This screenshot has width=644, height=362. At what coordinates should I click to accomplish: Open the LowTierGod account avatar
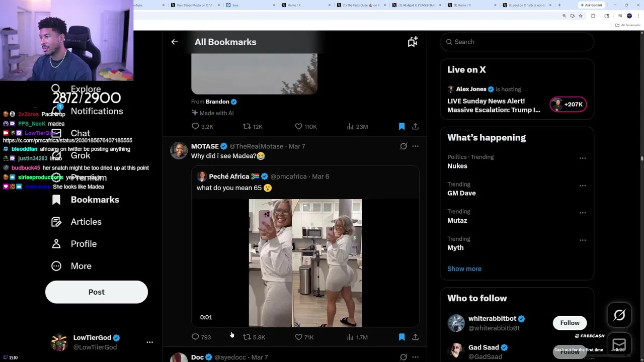point(59,342)
